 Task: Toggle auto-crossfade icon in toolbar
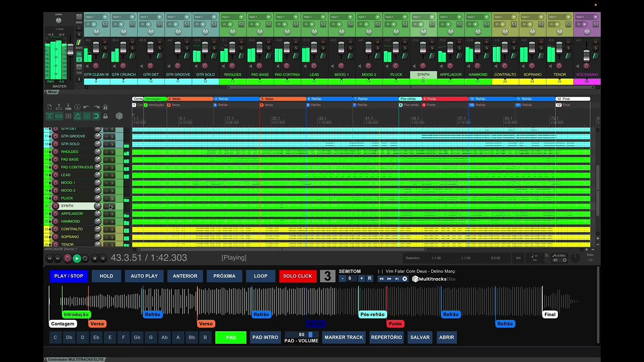[50, 116]
